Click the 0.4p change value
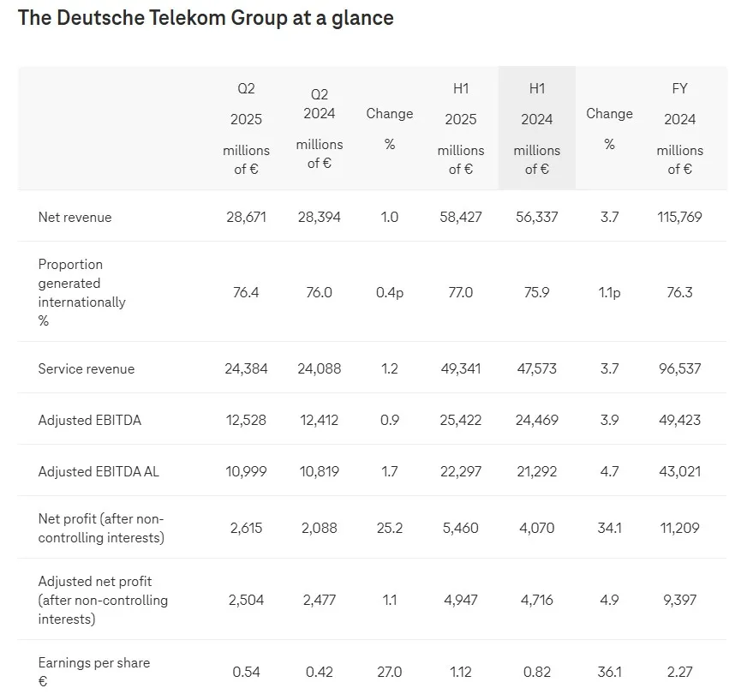741x700 pixels. (x=390, y=292)
